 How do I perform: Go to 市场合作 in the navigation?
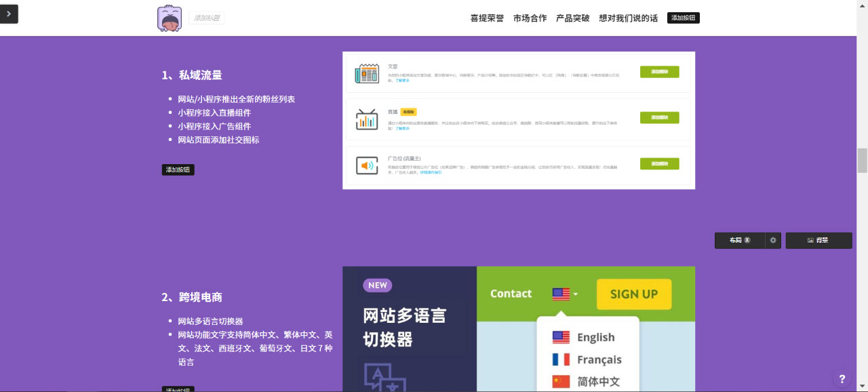pyautogui.click(x=530, y=18)
